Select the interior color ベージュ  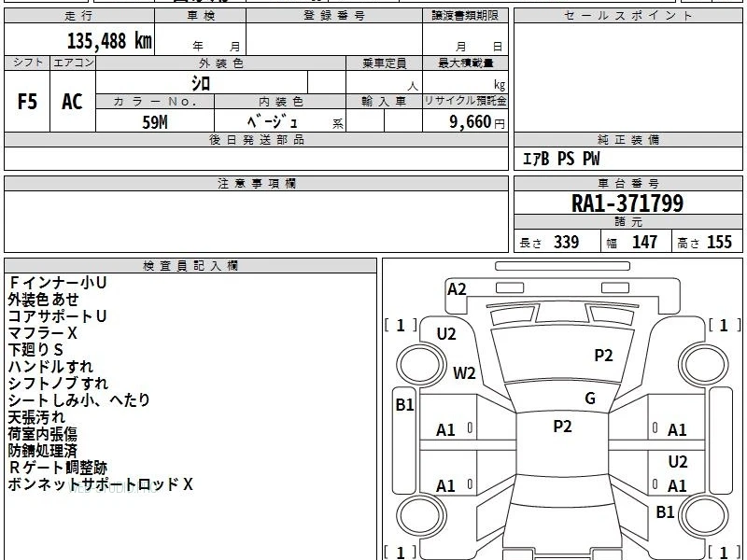[x=273, y=122]
